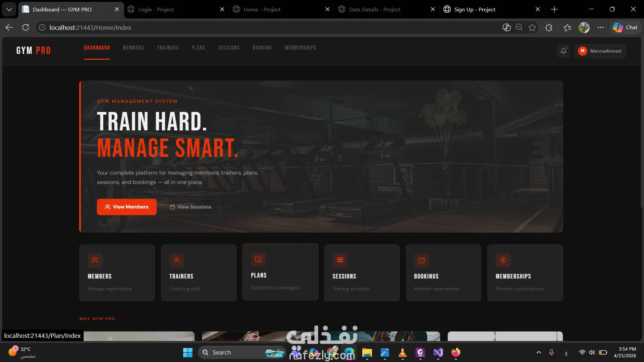Click the Members card people icon
This screenshot has width=644, height=362.
click(95, 260)
